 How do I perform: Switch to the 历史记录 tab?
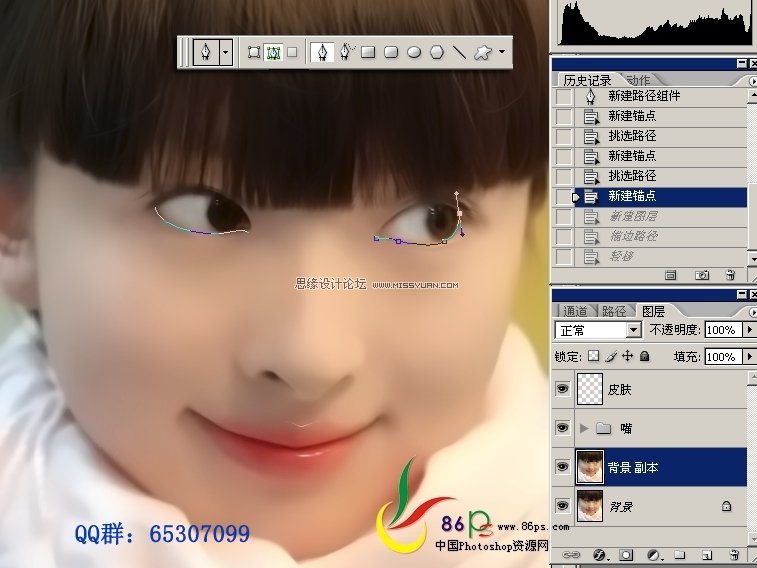pyautogui.click(x=587, y=80)
